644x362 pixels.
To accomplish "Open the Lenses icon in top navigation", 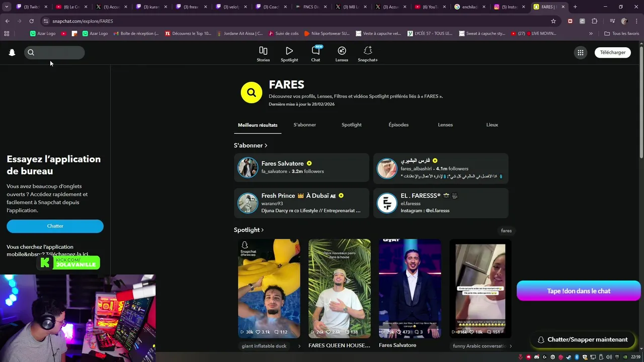I will (x=342, y=51).
